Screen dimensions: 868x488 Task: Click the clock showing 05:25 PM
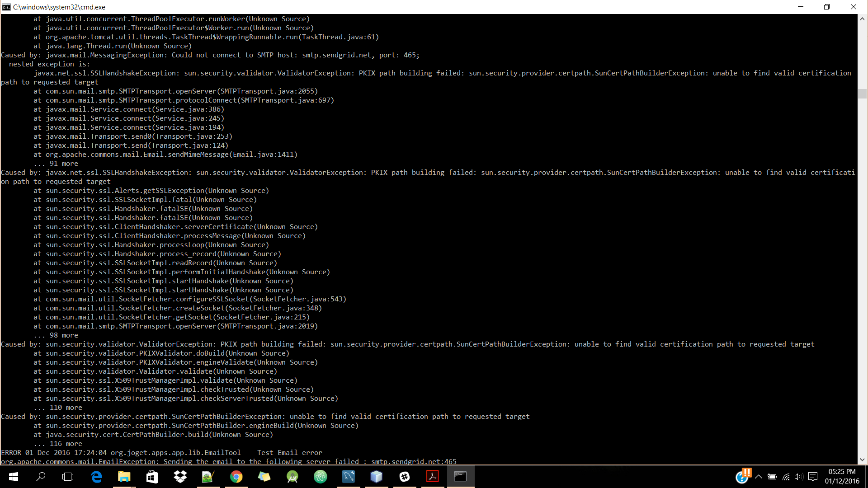[x=842, y=476]
